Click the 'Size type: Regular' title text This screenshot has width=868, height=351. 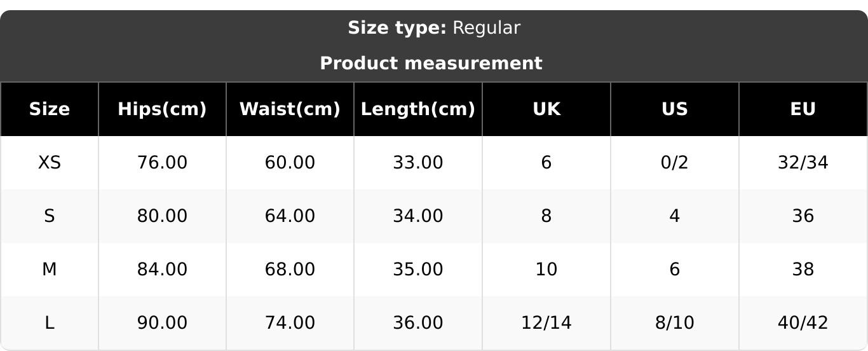(x=434, y=28)
